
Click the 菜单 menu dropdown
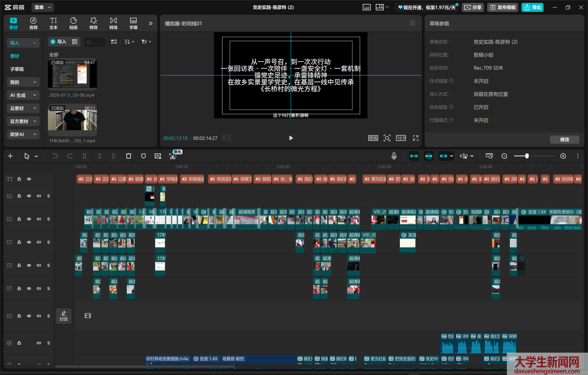point(42,7)
